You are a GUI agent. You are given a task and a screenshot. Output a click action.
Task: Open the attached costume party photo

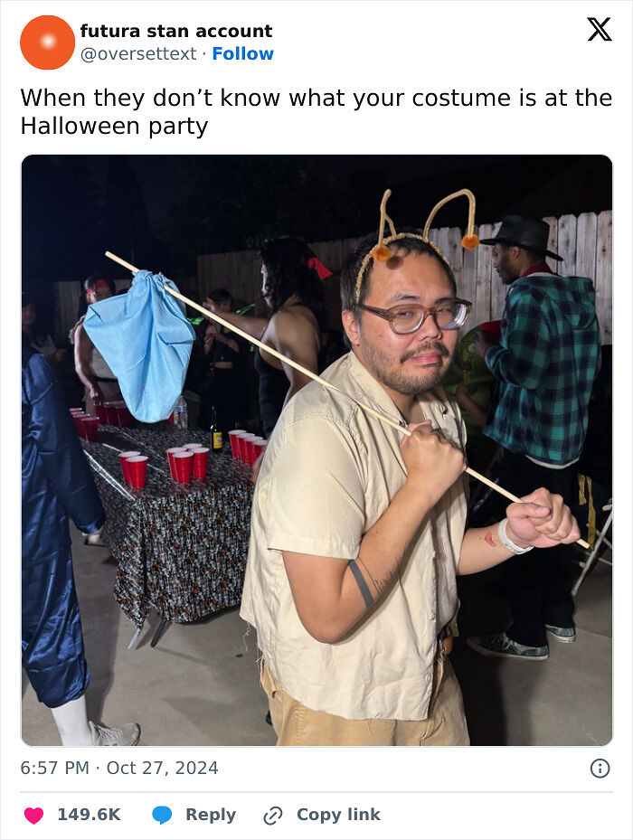pyautogui.click(x=316, y=450)
